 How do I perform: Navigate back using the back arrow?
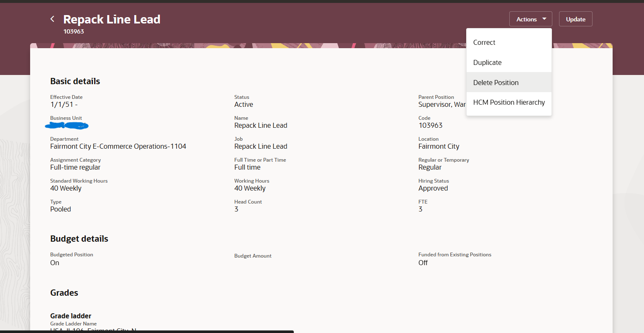(52, 18)
